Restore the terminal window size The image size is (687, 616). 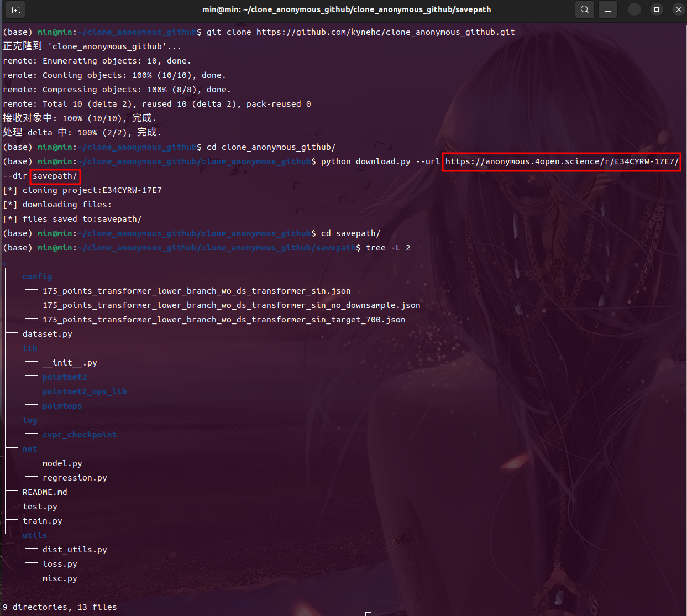pyautogui.click(x=656, y=9)
